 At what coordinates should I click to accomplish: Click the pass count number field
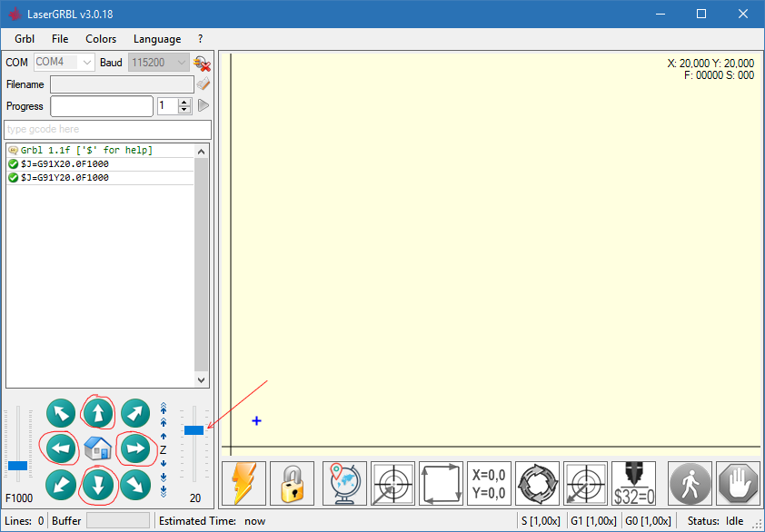[168, 106]
